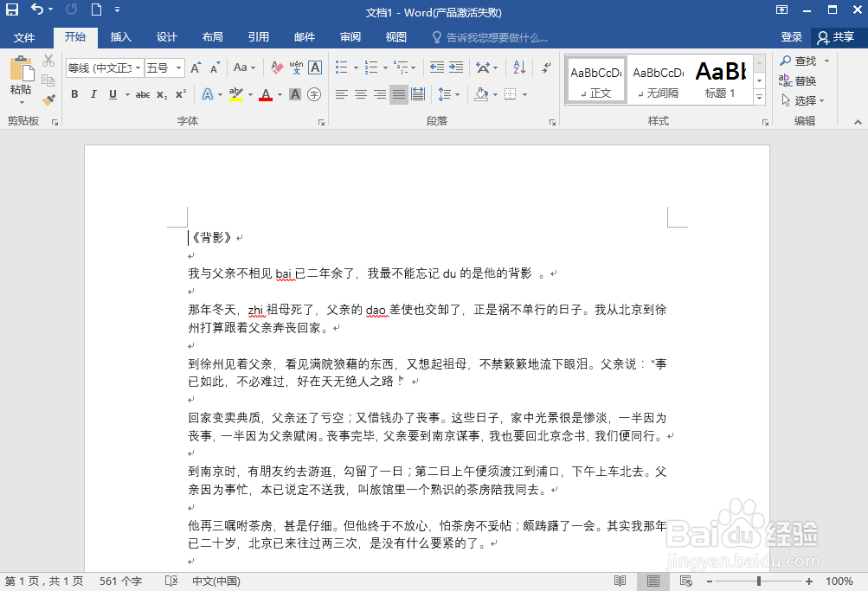Increase the paragraph indent
Viewport: 868px width, 591px height.
[456, 67]
